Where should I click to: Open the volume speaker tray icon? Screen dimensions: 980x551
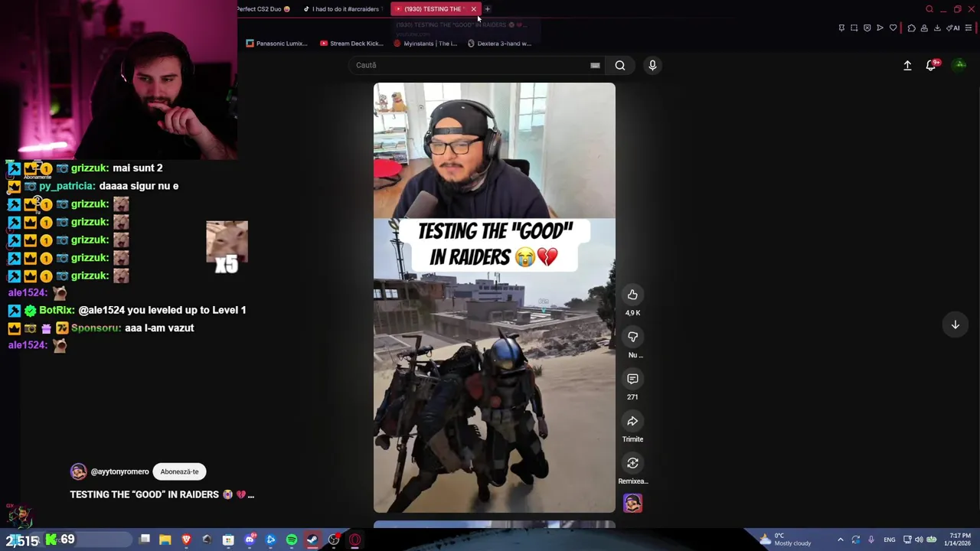click(919, 540)
